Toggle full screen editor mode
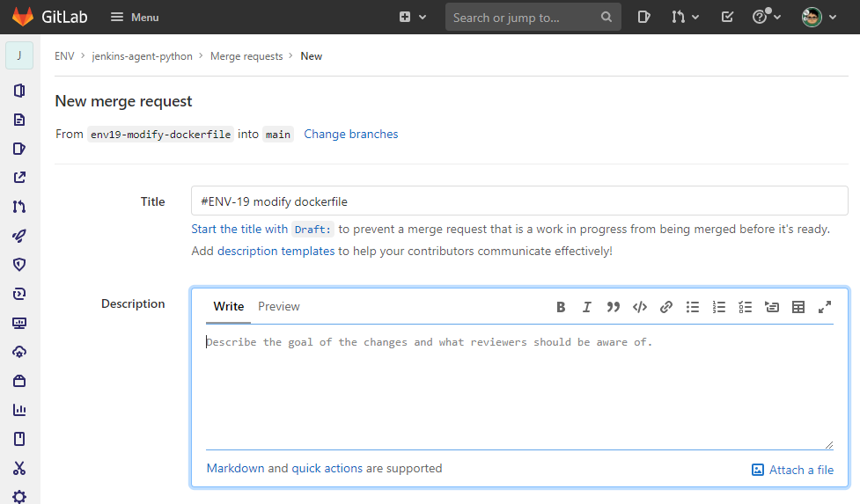The width and height of the screenshot is (860, 504). (824, 307)
